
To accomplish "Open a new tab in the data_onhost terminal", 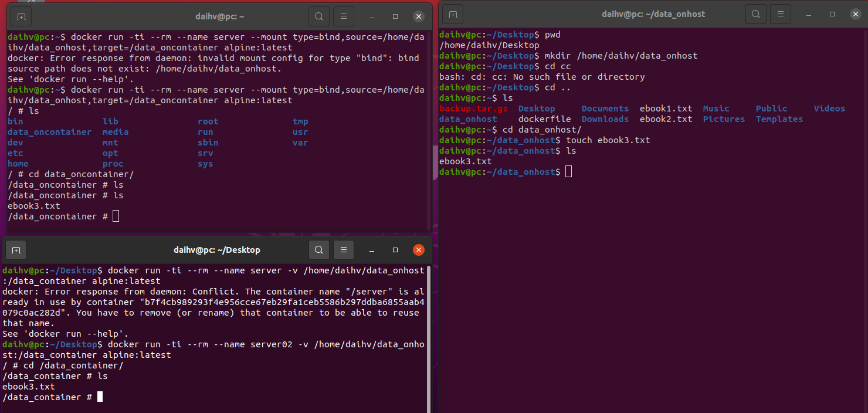I will point(452,13).
